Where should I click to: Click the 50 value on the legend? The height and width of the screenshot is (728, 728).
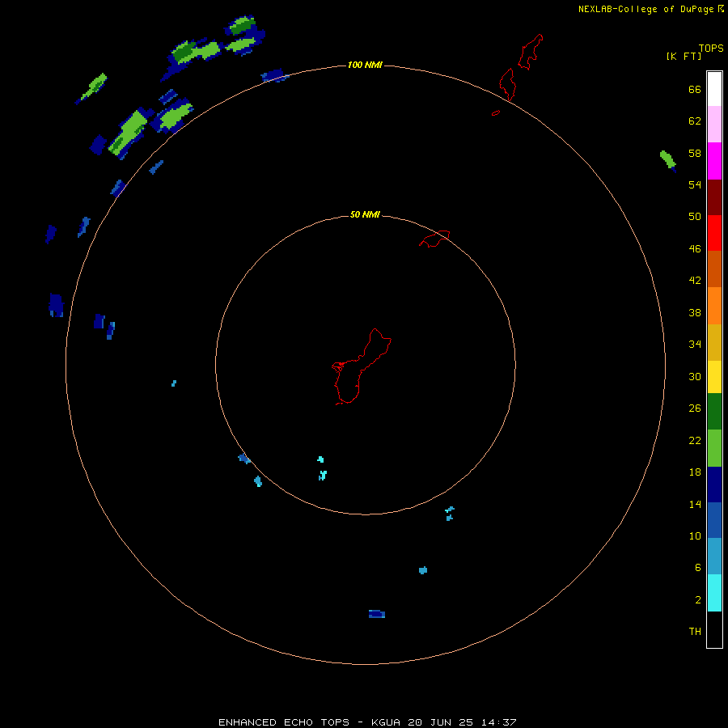[695, 217]
